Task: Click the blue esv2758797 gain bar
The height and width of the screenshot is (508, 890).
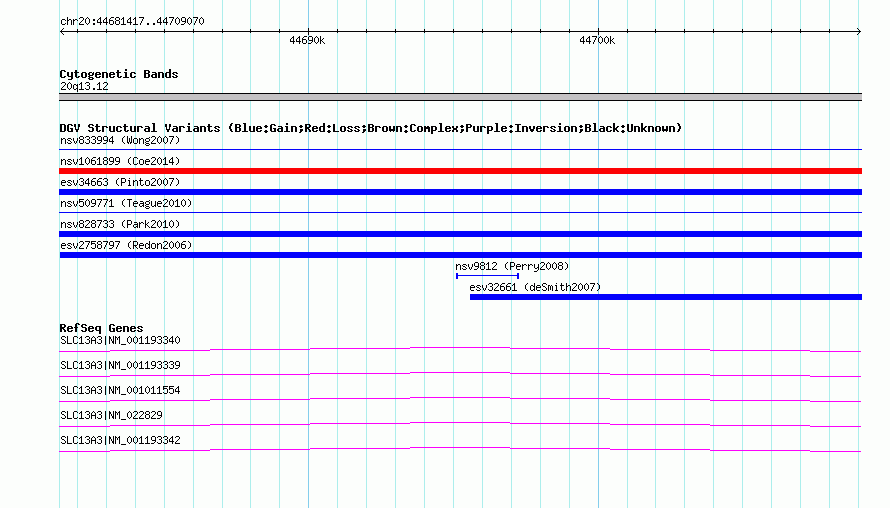Action: [x=460, y=255]
